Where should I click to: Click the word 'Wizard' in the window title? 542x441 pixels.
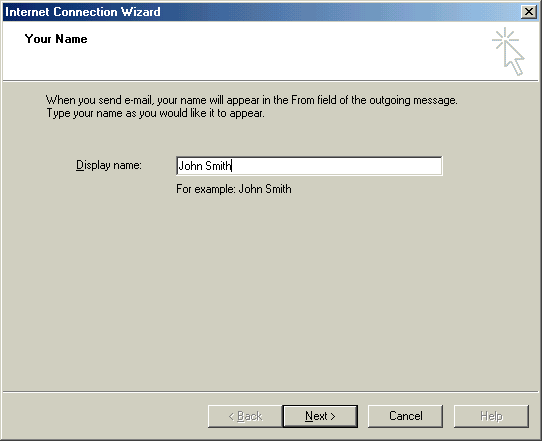(x=140, y=12)
